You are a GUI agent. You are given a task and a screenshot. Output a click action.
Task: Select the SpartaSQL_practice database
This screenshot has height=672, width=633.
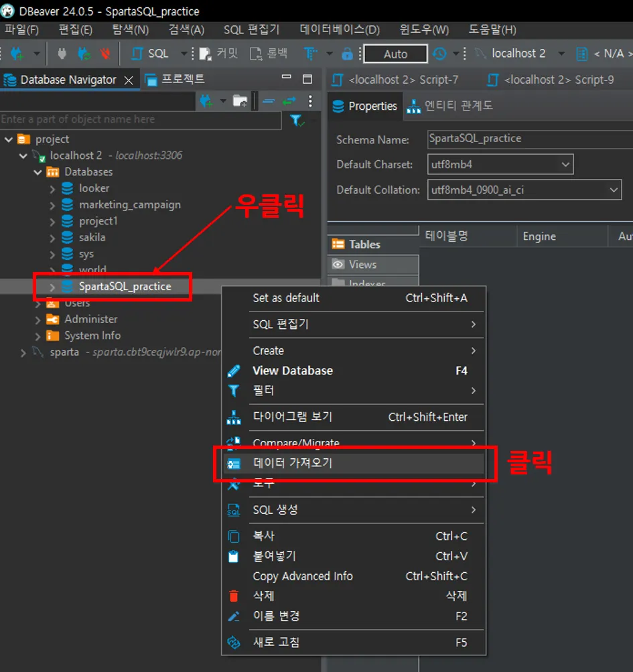point(125,286)
